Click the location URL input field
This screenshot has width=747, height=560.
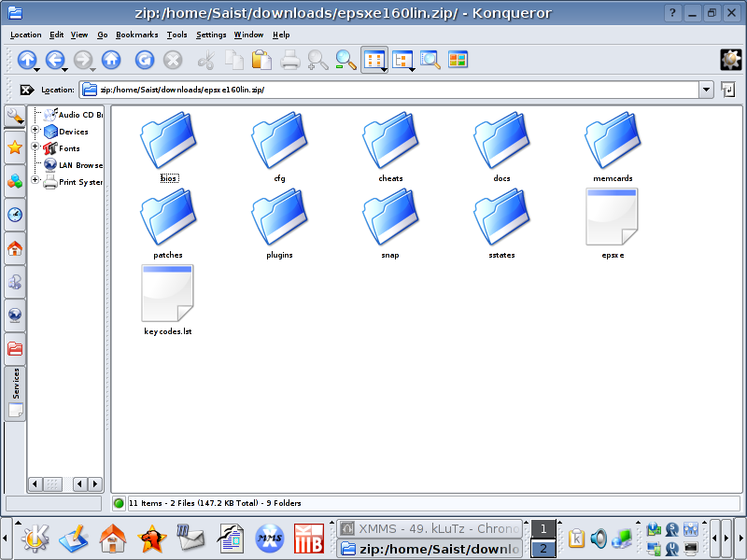[392, 90]
